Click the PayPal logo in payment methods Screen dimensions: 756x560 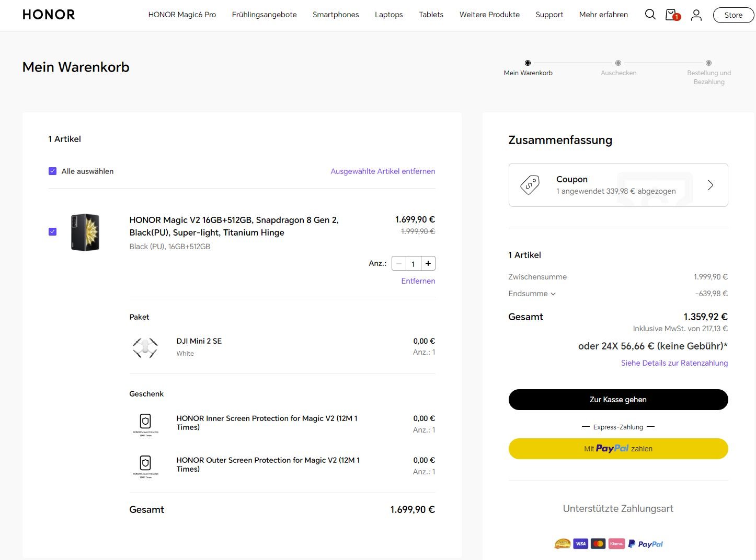[646, 544]
